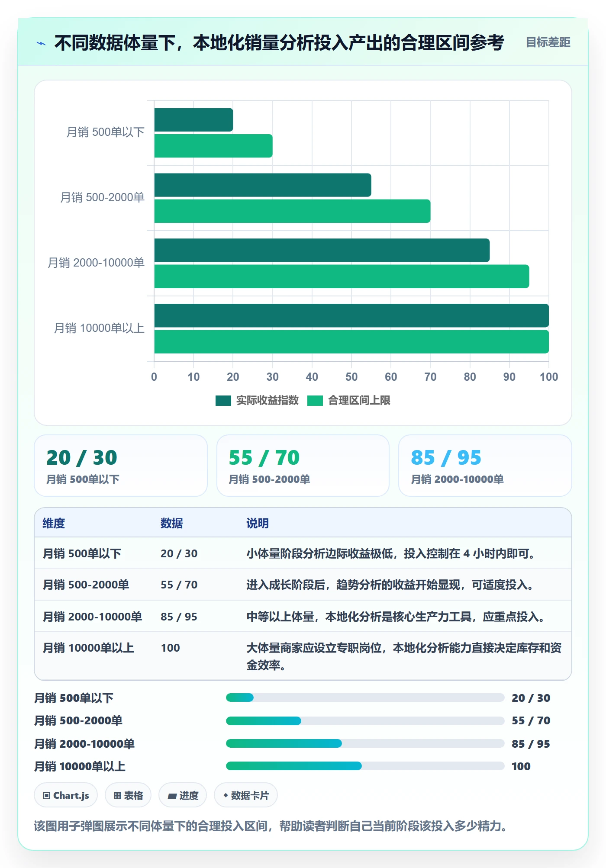Click the 合理区间上限 legend label
The height and width of the screenshot is (868, 606).
click(359, 401)
